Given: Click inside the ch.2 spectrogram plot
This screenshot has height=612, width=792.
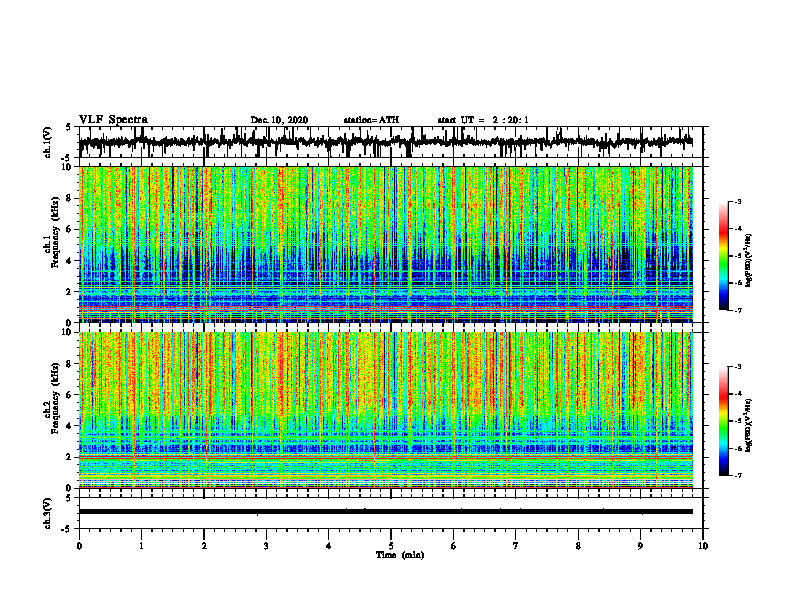Looking at the screenshot, I should [385, 410].
